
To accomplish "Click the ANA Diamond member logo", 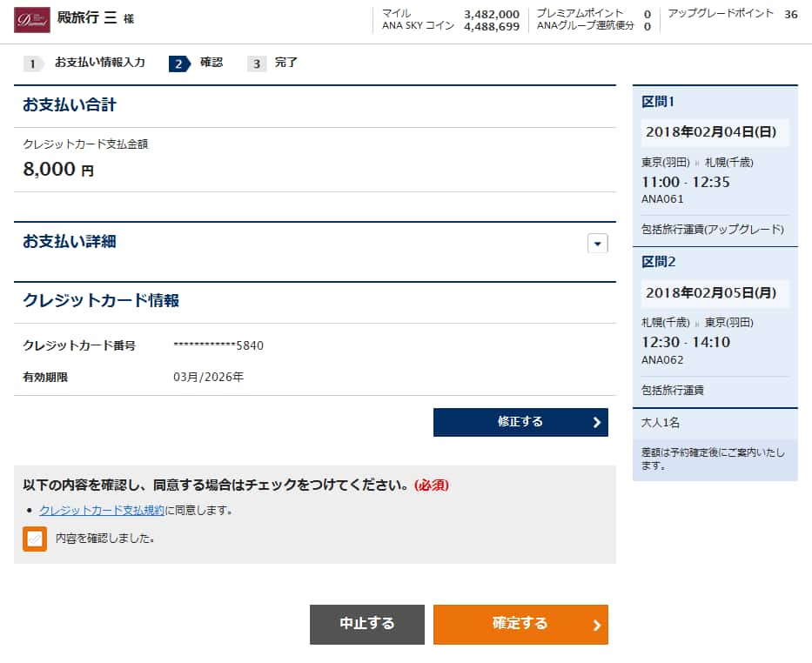I will (x=32, y=20).
